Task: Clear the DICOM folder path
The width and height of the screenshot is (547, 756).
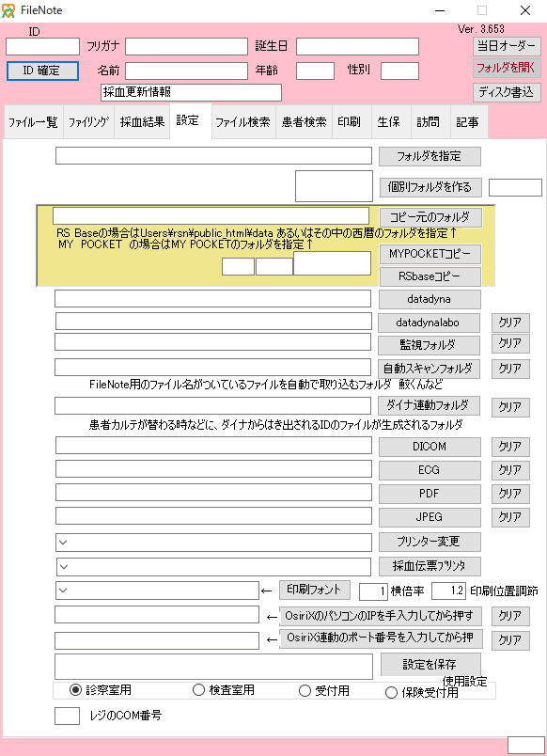Action: tap(510, 447)
